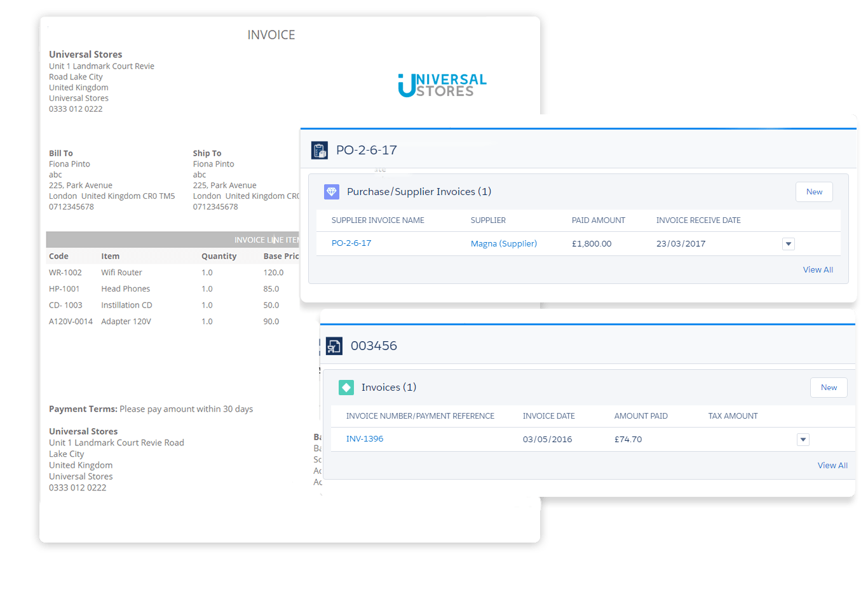The height and width of the screenshot is (615, 868).
Task: Select the AMOUNT PAID column header
Action: (641, 416)
